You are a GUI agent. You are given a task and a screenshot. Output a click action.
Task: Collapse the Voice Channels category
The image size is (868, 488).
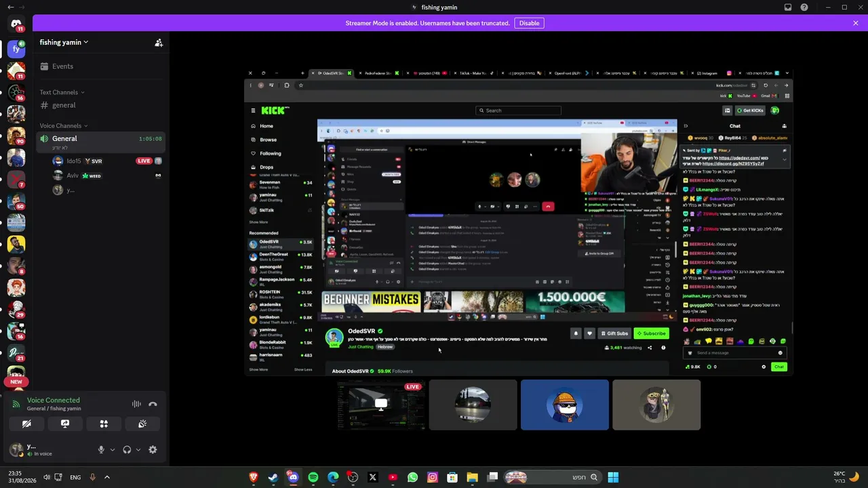coord(64,125)
